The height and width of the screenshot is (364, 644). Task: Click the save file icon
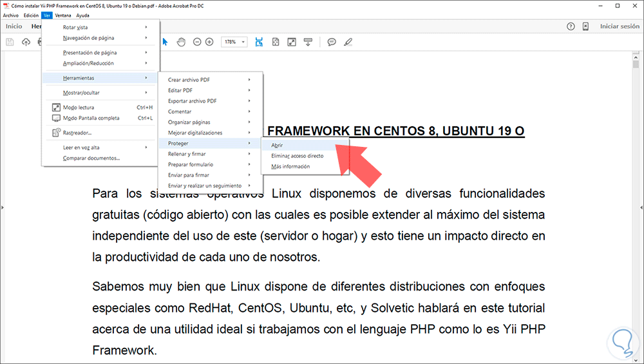[10, 42]
